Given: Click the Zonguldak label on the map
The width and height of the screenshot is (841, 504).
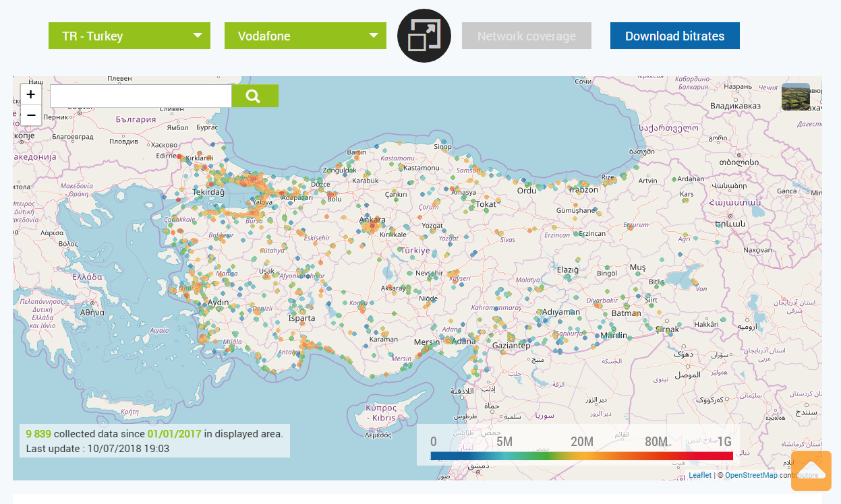Looking at the screenshot, I should click(339, 170).
